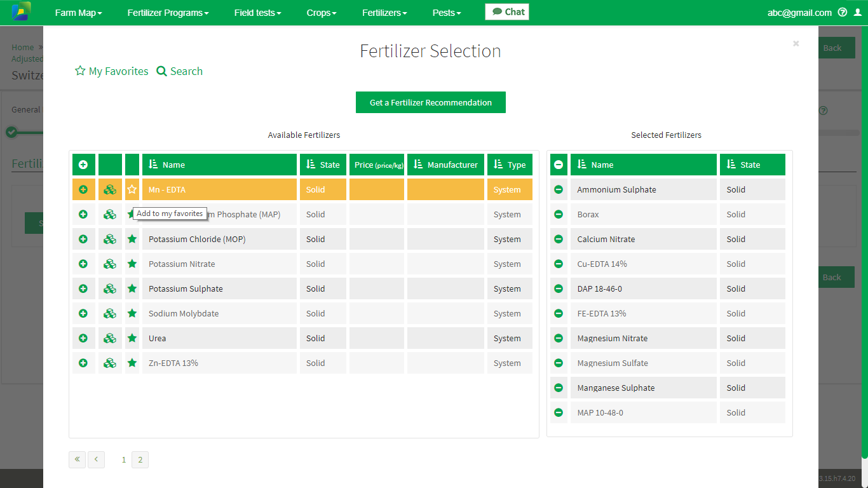The image size is (868, 488).
Task: Open the Search link
Action: pyautogui.click(x=180, y=71)
